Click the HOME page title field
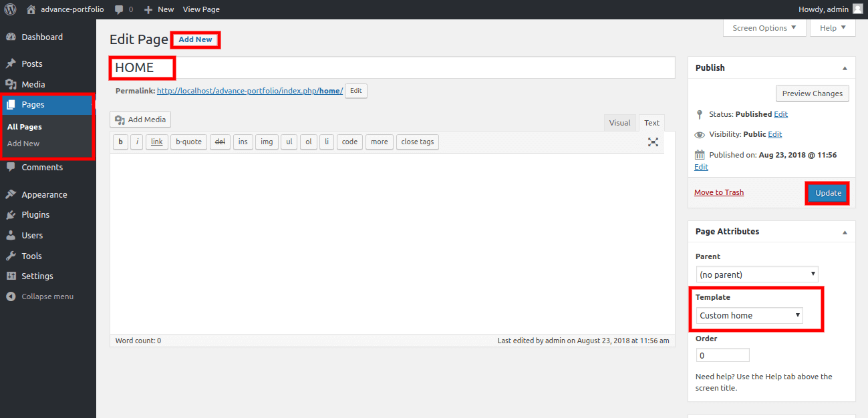The width and height of the screenshot is (868, 418). [392, 67]
